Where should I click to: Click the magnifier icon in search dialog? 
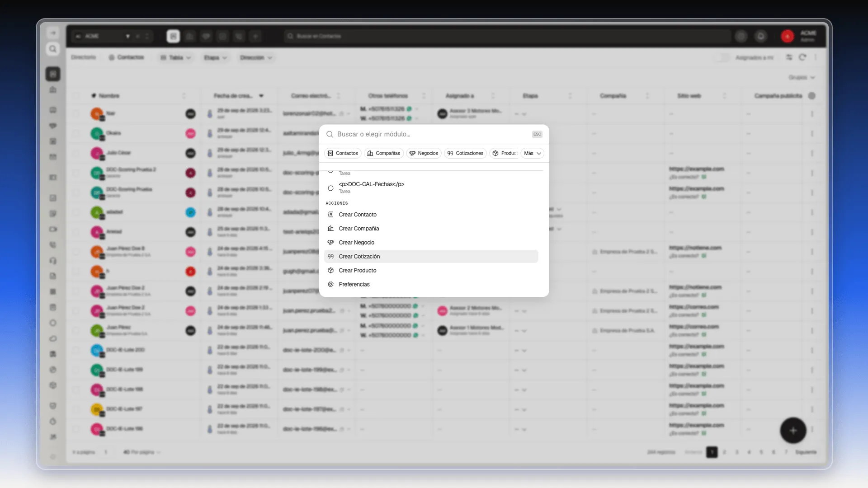(x=330, y=134)
